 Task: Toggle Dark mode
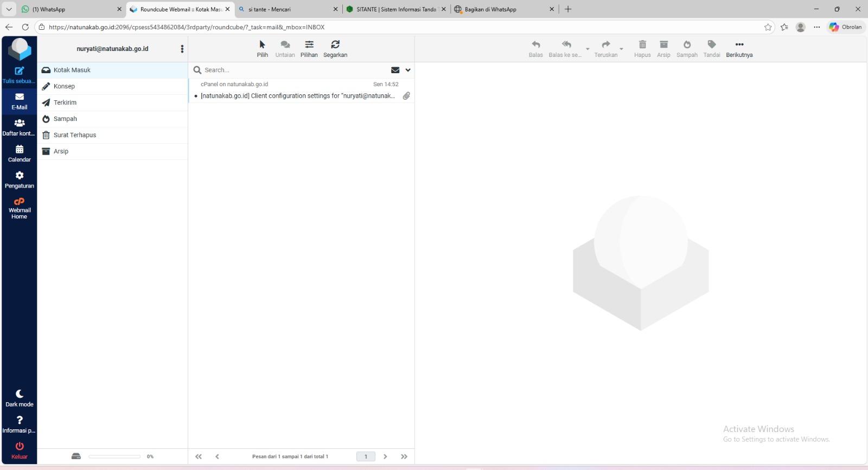20,394
